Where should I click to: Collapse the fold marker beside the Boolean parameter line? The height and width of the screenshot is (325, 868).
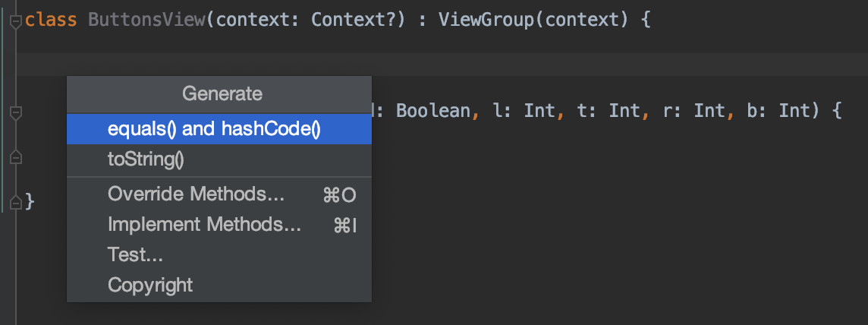pyautogui.click(x=16, y=113)
